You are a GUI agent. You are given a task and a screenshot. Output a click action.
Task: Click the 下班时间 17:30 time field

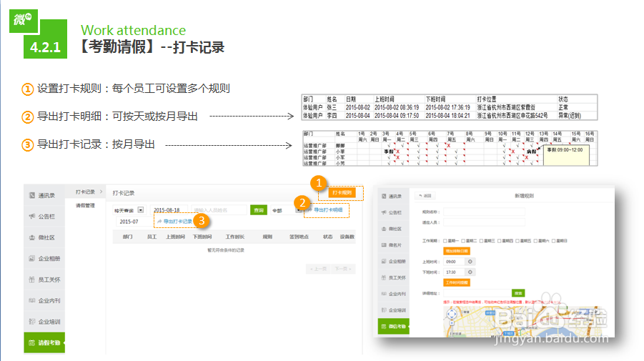point(455,272)
